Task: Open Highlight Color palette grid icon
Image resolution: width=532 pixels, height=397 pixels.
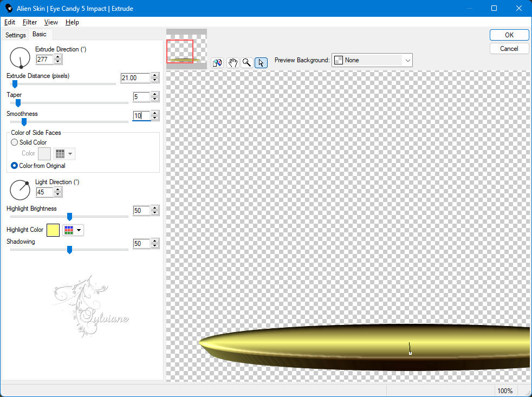Action: point(69,230)
